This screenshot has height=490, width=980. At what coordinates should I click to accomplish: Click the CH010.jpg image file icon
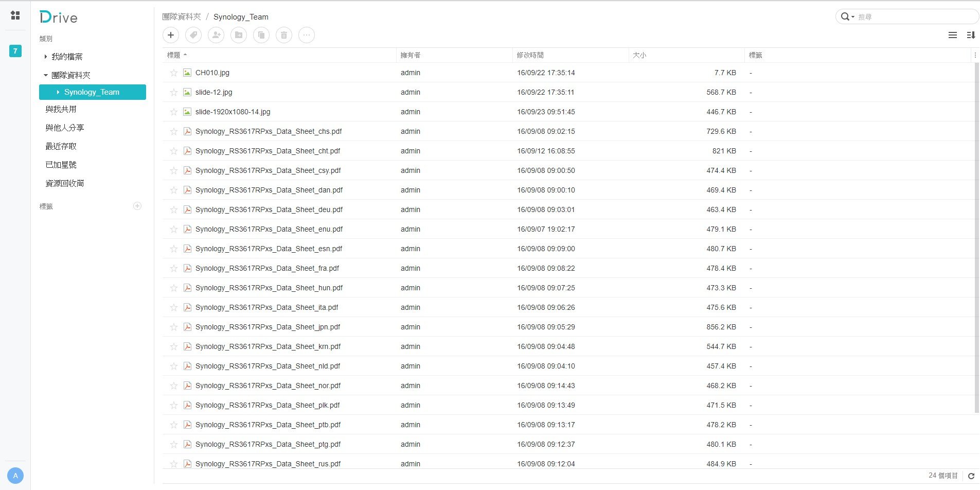(187, 73)
